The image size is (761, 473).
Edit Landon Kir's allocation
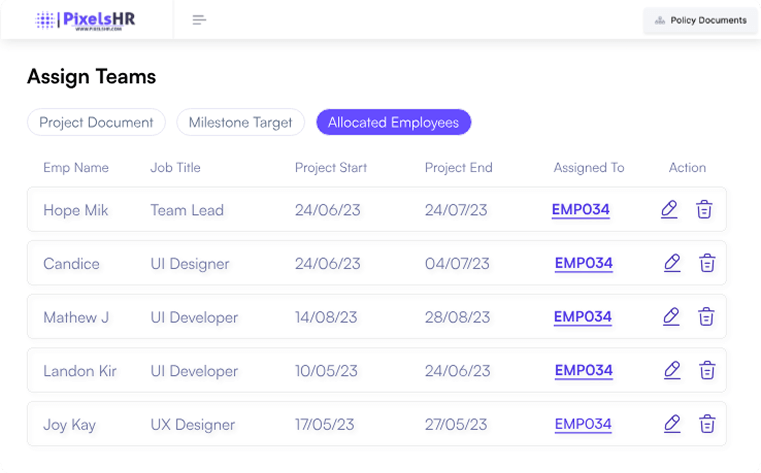point(672,370)
